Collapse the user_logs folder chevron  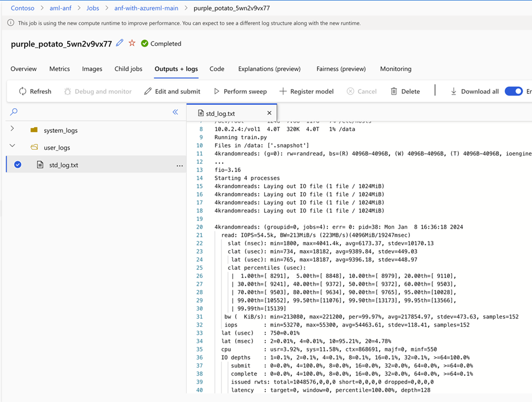pyautogui.click(x=12, y=145)
